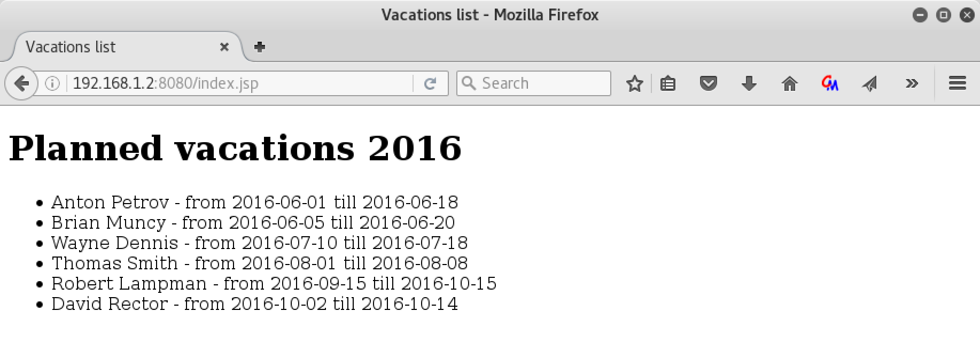Open the Greasemonkey extension icon
980x342 pixels.
830,83
